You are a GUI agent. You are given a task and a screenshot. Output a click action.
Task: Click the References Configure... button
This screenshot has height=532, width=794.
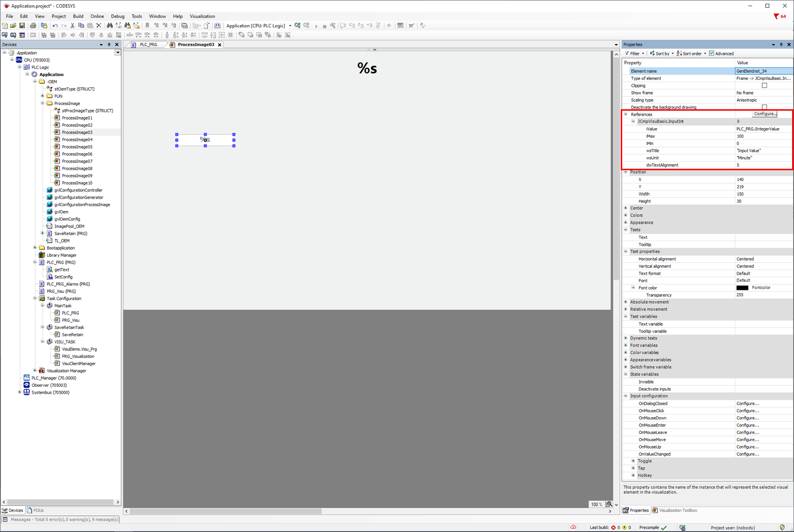pos(765,114)
